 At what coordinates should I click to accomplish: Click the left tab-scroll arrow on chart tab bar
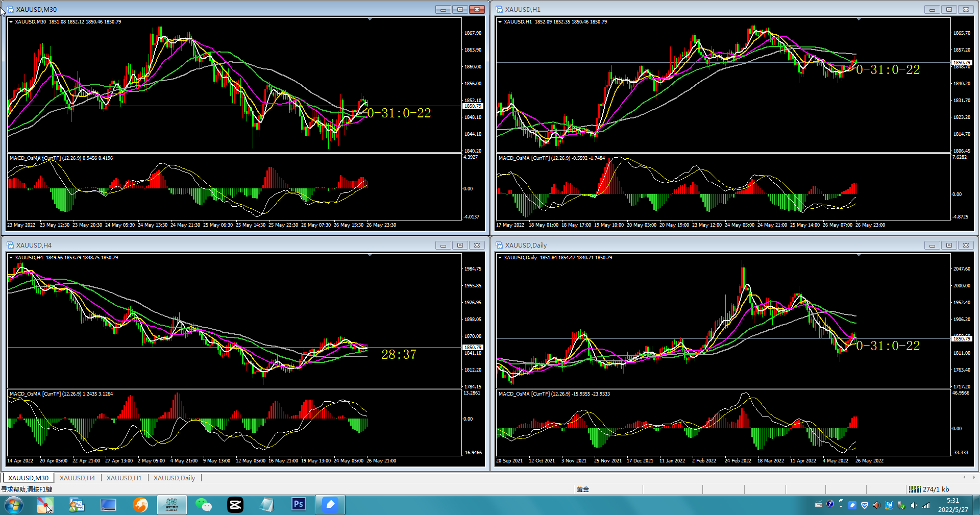964,478
